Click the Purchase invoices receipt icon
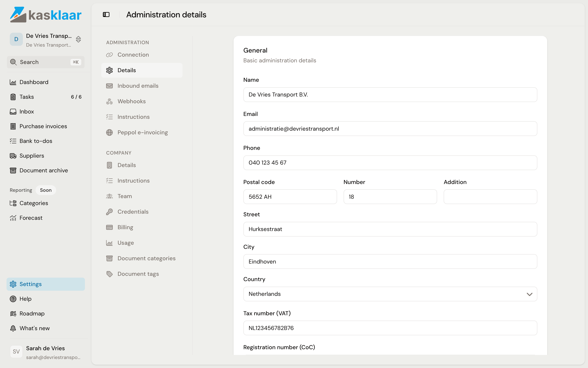The width and height of the screenshot is (588, 368). point(13,126)
